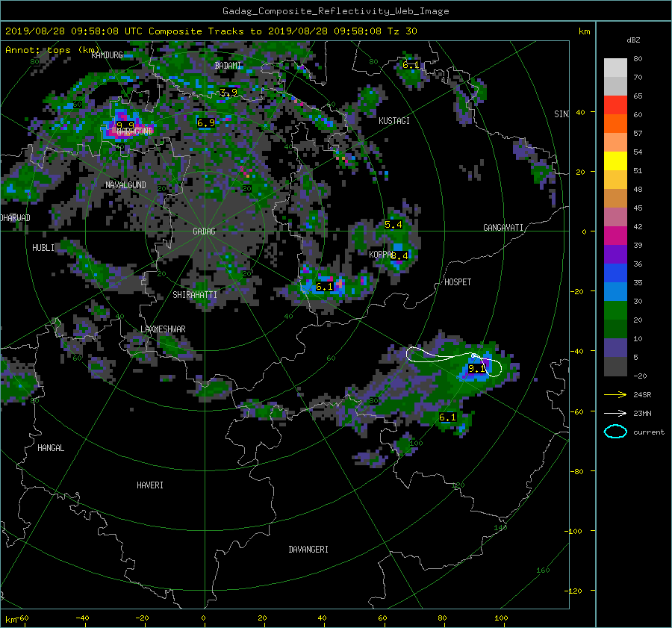Click the 140 range ring label

point(500,528)
